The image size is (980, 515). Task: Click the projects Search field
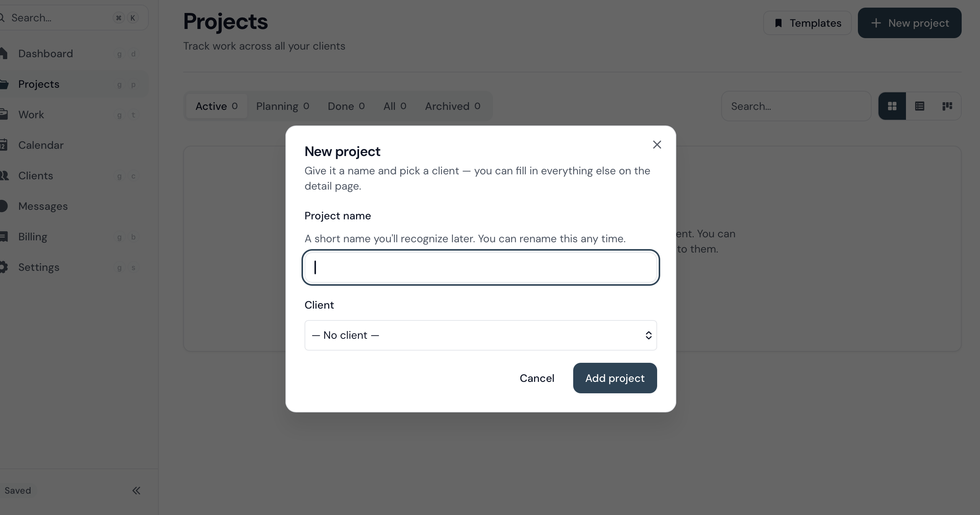pyautogui.click(x=796, y=106)
